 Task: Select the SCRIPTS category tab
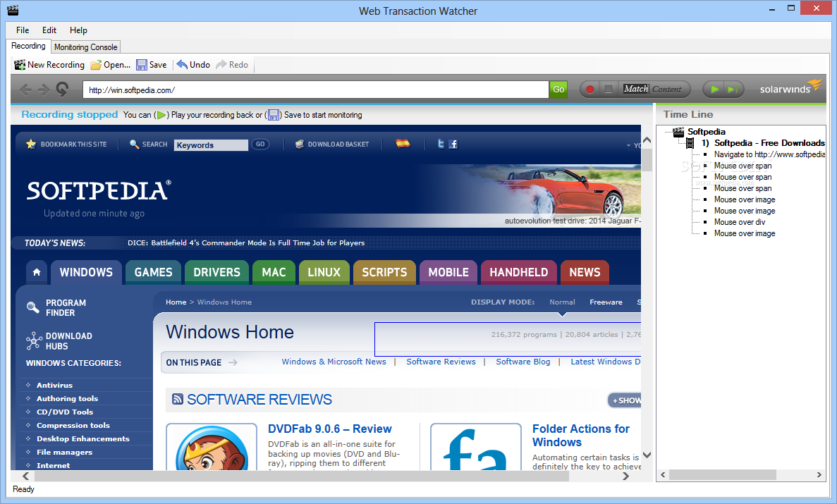(384, 272)
